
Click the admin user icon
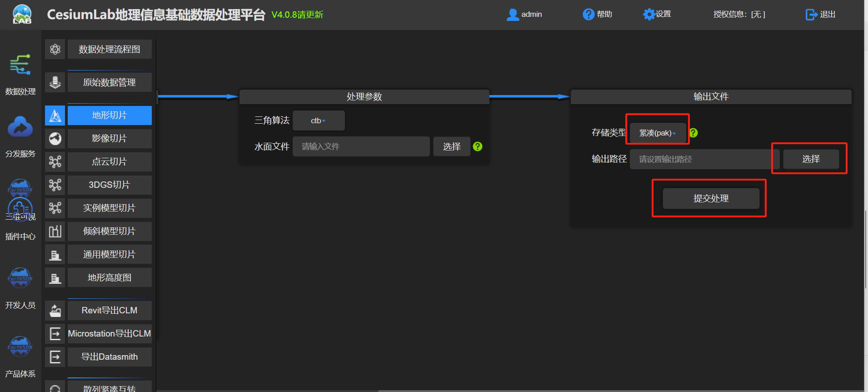(513, 15)
